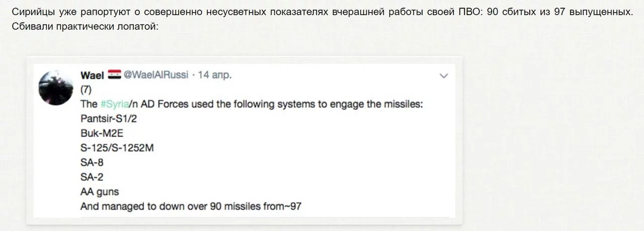Open the @WaelAlRussi handle link

click(156, 75)
